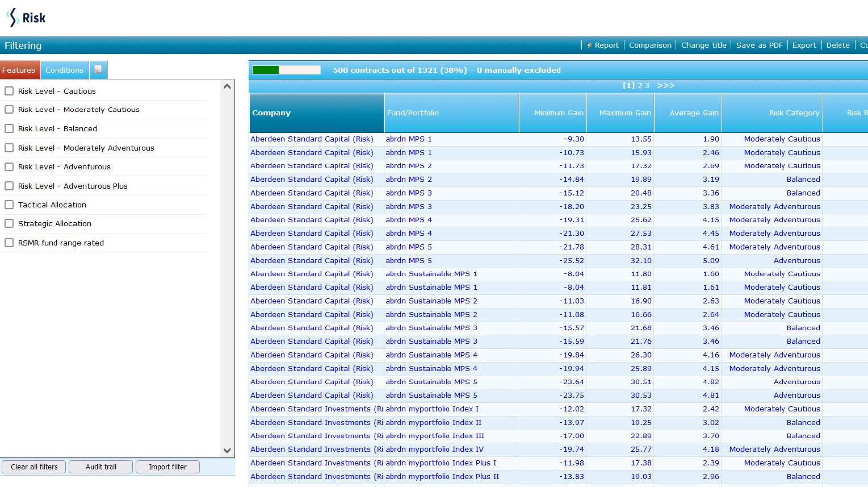Viewport: 868px width, 487px height.
Task: Enable the Tactical Allocation filter
Action: point(9,205)
